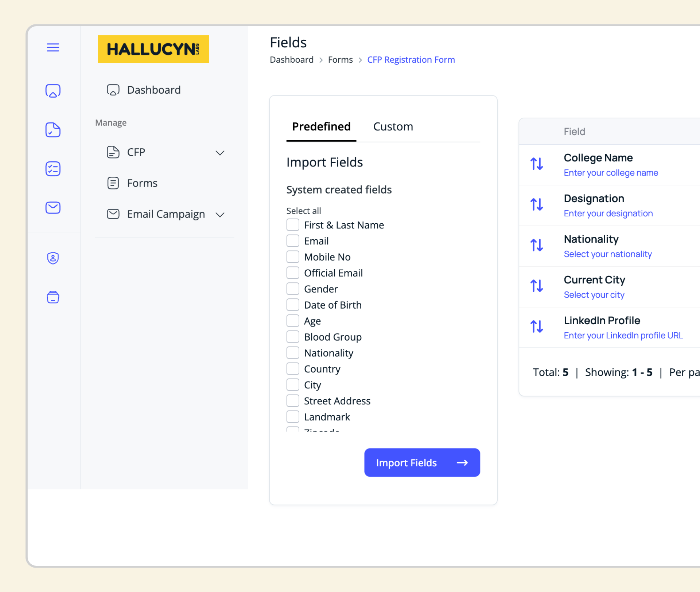The height and width of the screenshot is (592, 700).
Task: Open the Dashboard icon in sidebar
Action: (53, 91)
